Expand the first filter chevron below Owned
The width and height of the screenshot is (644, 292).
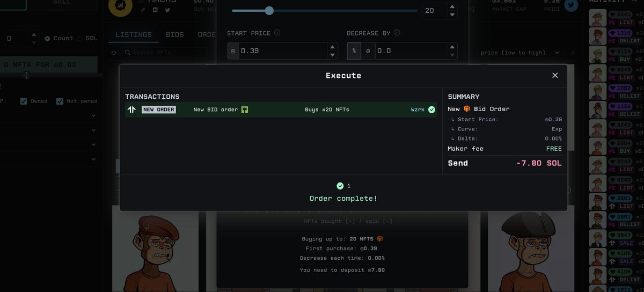(93, 115)
